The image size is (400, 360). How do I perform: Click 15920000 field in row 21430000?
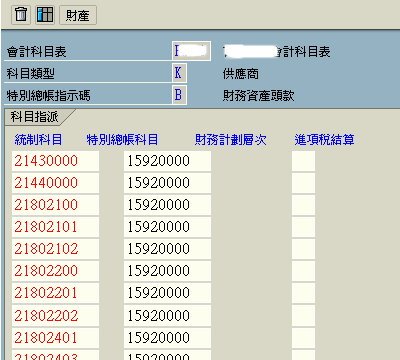click(167, 161)
